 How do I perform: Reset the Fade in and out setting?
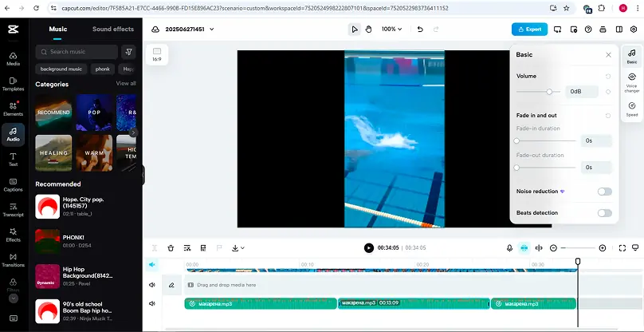[x=608, y=116]
